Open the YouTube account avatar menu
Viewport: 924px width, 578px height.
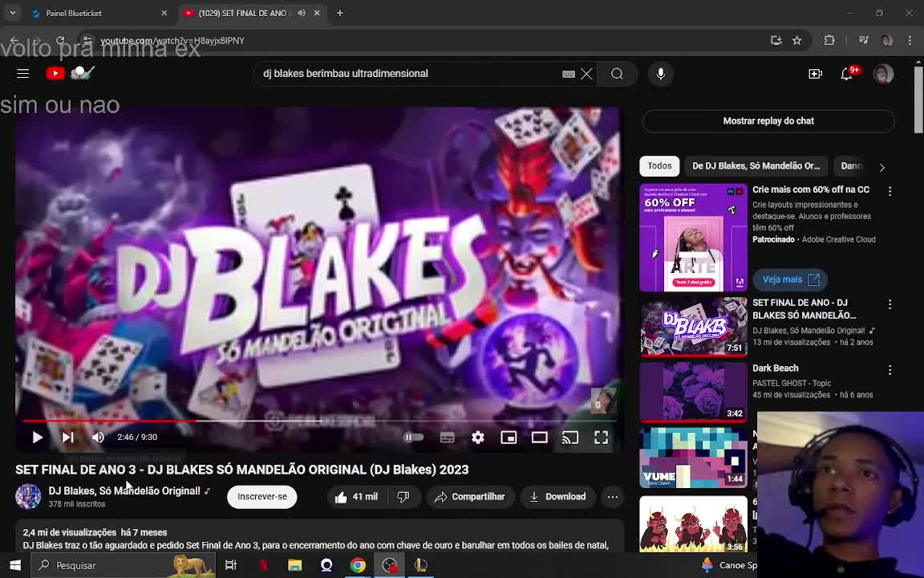(883, 74)
